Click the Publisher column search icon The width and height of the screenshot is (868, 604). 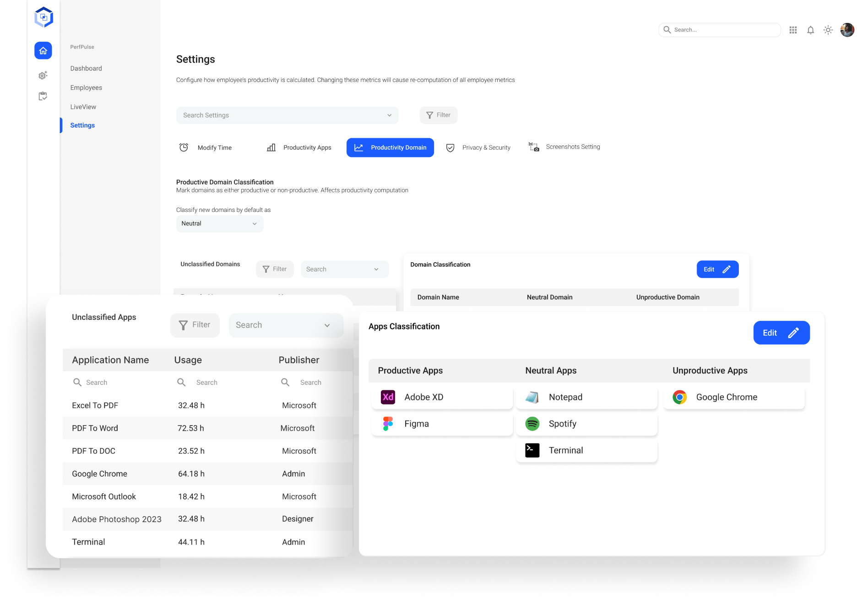[x=285, y=382]
